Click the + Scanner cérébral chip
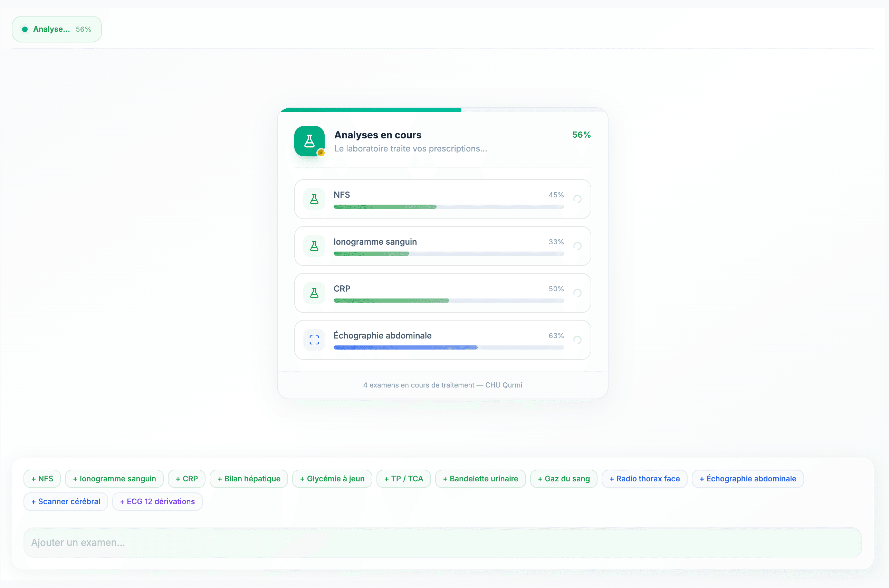The height and width of the screenshot is (588, 889). 65,501
